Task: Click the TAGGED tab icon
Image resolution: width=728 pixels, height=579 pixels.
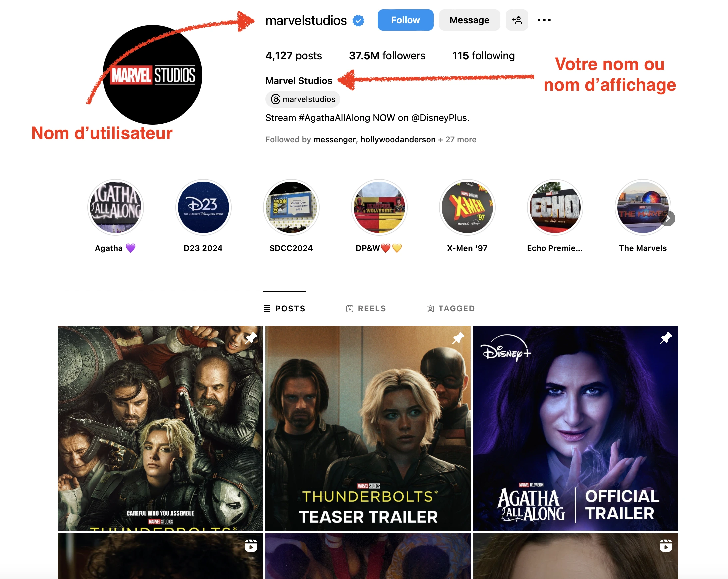Action: pos(430,308)
